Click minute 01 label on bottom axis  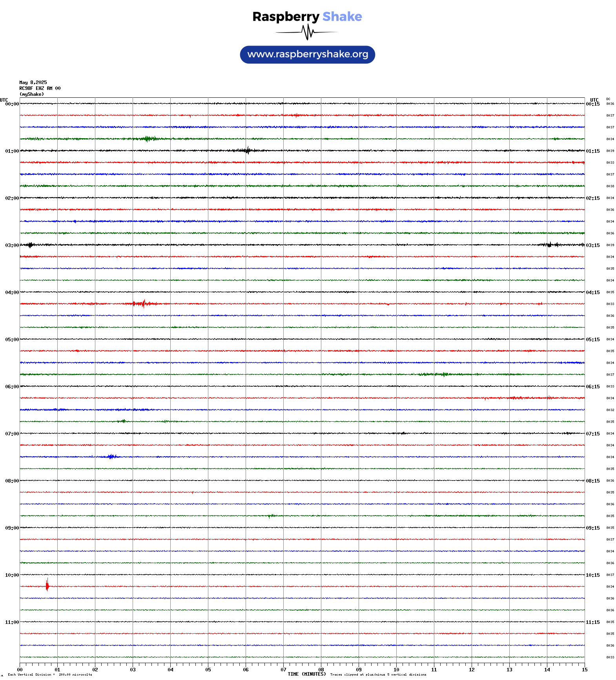coord(57,670)
